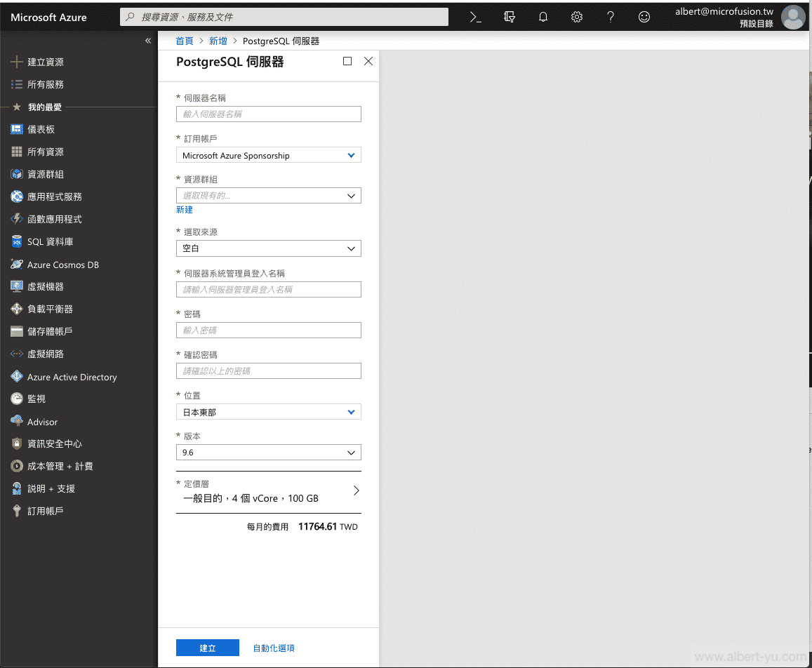Click albert@microfusion.tw account text
The height and width of the screenshot is (668, 812).
coord(724,11)
